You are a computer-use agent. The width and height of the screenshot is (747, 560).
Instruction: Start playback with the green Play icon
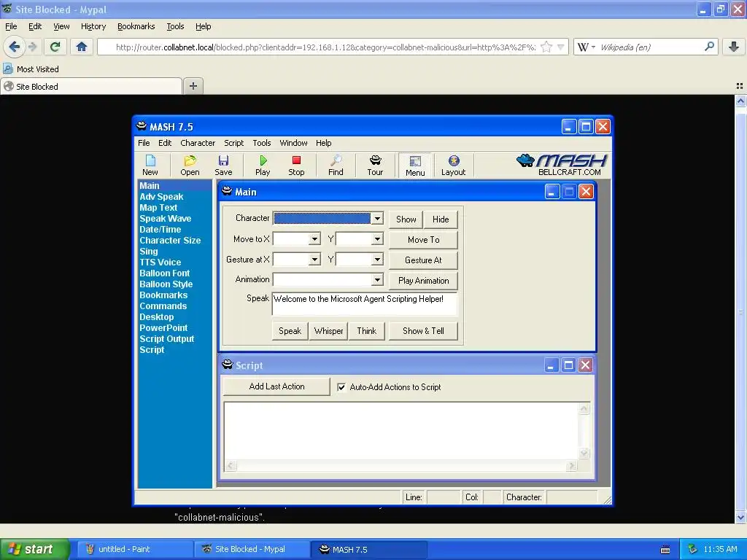click(263, 166)
